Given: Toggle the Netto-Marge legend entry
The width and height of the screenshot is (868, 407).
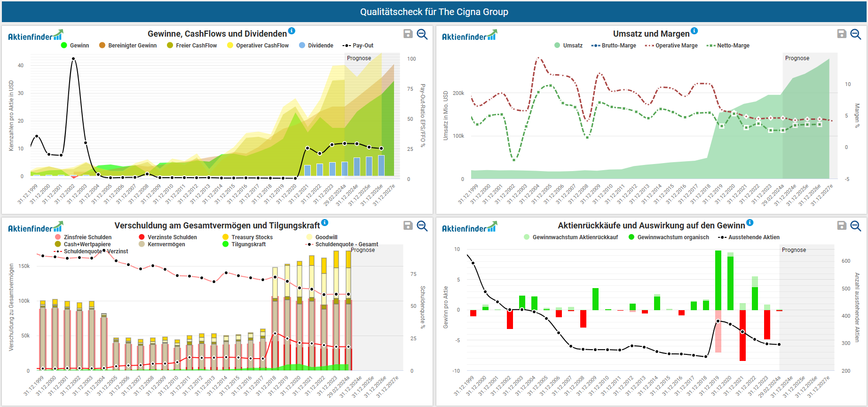Looking at the screenshot, I should 728,46.
